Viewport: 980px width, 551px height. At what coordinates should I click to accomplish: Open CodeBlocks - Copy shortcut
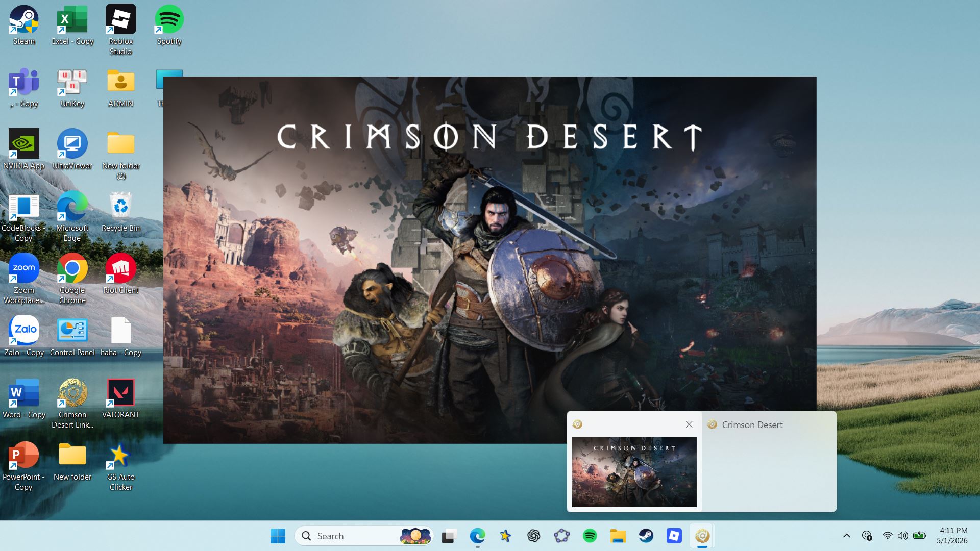click(24, 217)
